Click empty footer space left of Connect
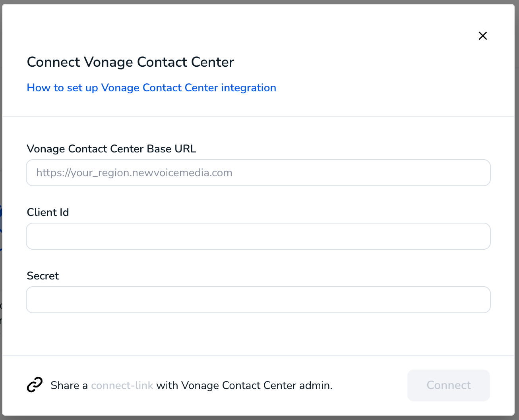Screen dimensions: 519x420 pyautogui.click(x=370, y=385)
